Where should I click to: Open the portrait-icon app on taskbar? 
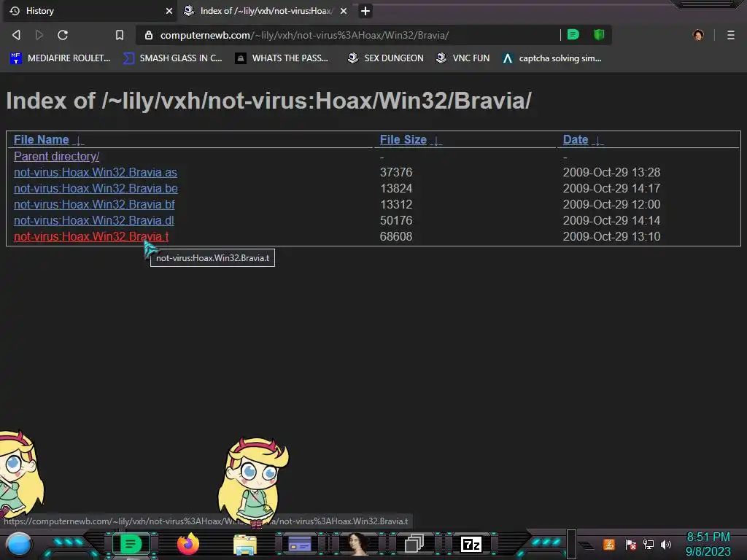click(357, 544)
